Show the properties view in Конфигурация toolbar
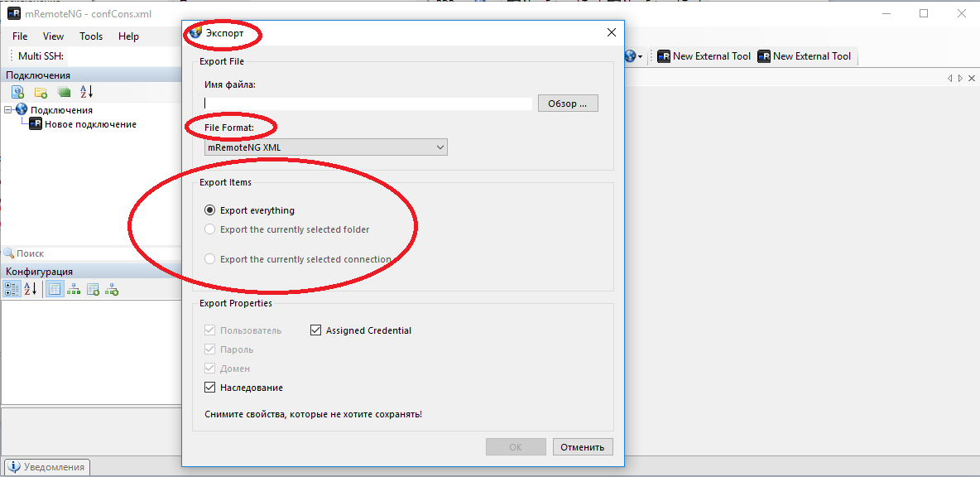The height and width of the screenshot is (477, 980). pyautogui.click(x=55, y=289)
